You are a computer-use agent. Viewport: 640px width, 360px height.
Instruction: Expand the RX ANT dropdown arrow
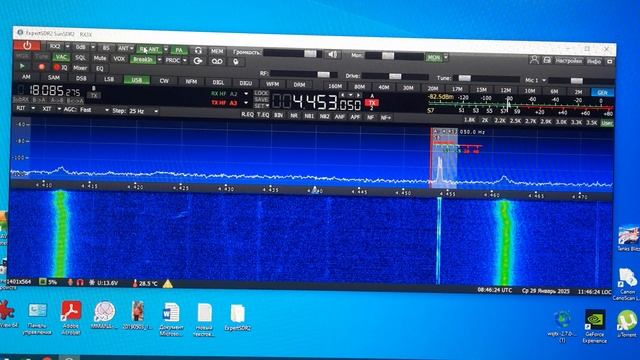[x=166, y=49]
